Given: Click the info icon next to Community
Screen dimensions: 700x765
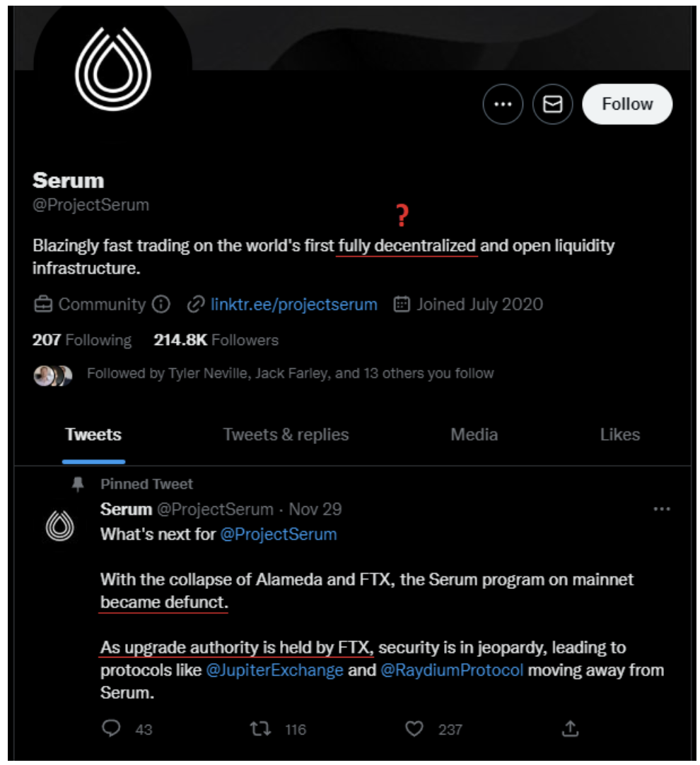Looking at the screenshot, I should (162, 305).
